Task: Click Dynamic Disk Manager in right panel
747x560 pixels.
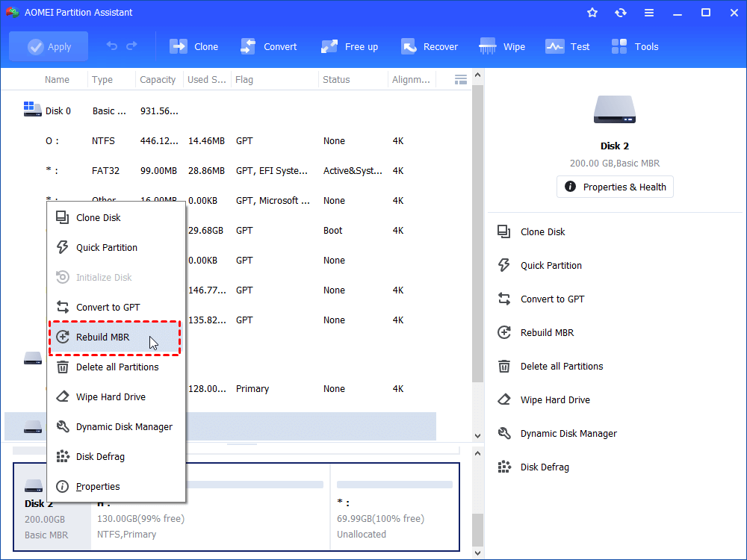Action: point(557,433)
